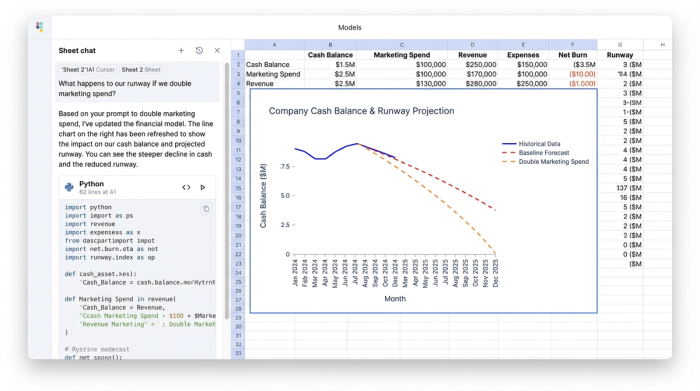Click the Net Burn header cell
700x391 pixels.
(573, 55)
